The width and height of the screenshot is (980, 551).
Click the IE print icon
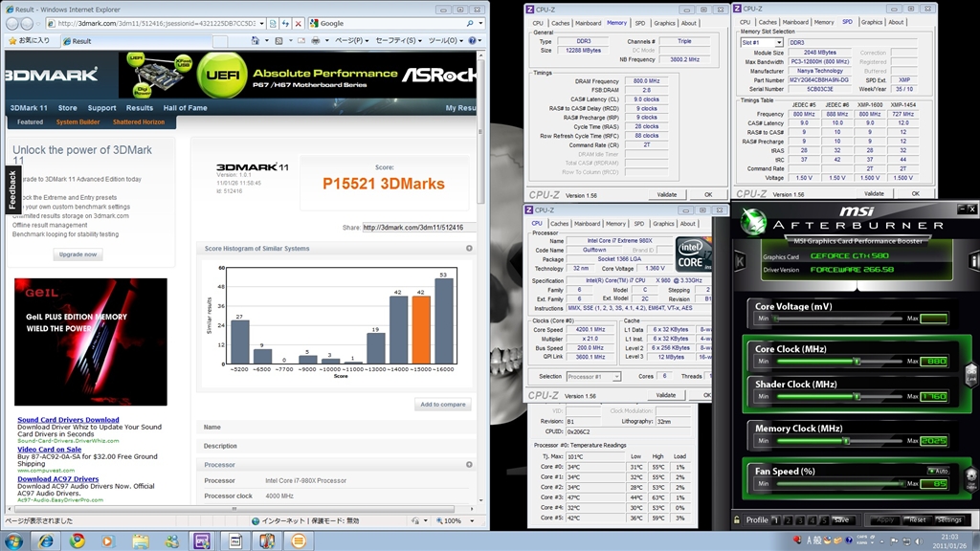pyautogui.click(x=316, y=40)
